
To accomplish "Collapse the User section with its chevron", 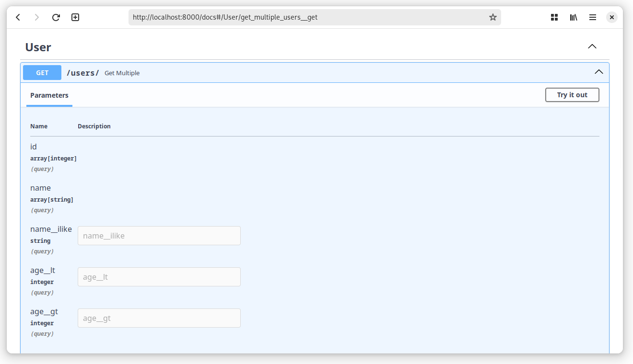I will point(592,46).
